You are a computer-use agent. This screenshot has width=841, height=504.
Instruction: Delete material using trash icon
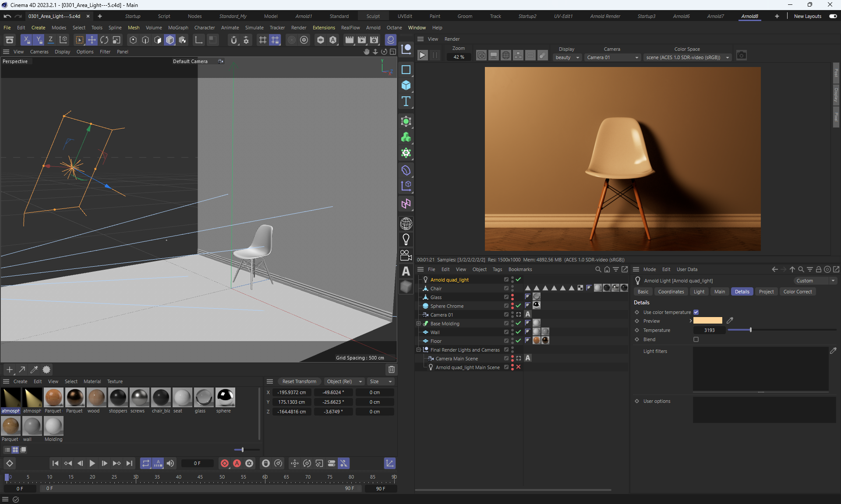[x=392, y=370]
